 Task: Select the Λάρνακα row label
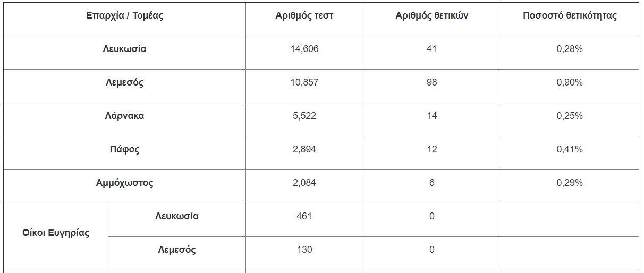[x=124, y=116]
